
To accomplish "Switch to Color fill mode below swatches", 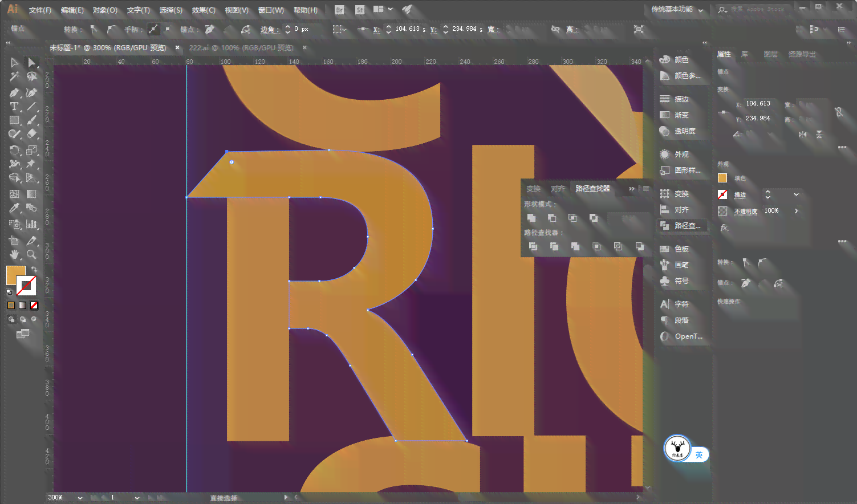I will [x=11, y=305].
